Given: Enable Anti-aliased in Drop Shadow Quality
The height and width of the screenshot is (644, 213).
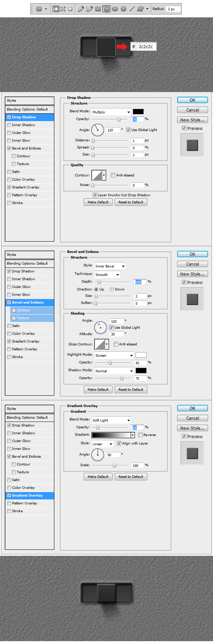Looking at the screenshot, I should pos(113,175).
